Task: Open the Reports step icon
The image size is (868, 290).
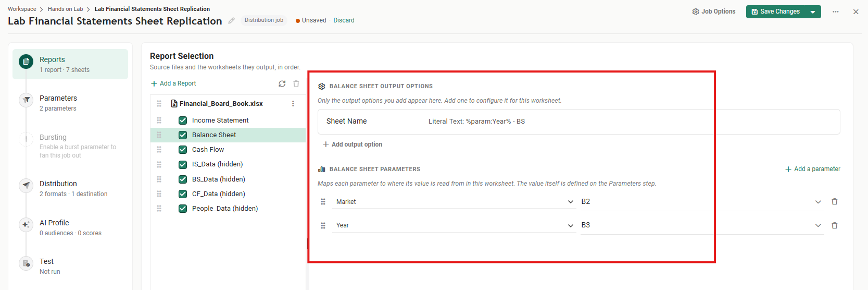Action: (26, 62)
